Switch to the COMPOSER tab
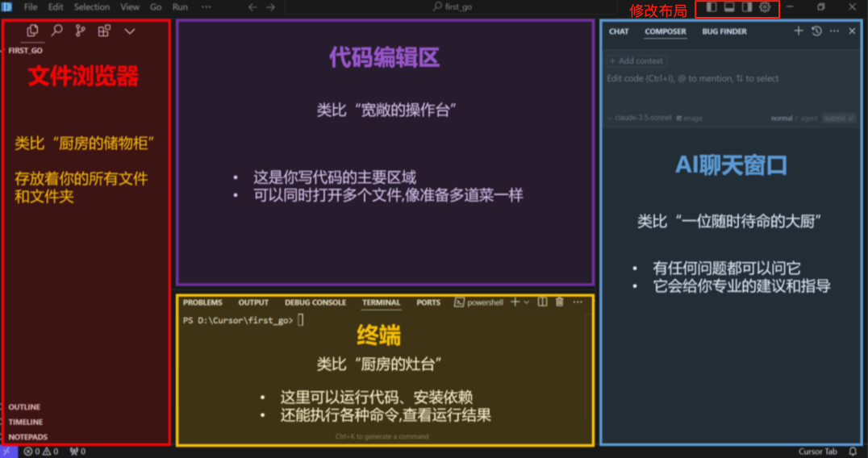The width and height of the screenshot is (868, 458). click(x=666, y=31)
